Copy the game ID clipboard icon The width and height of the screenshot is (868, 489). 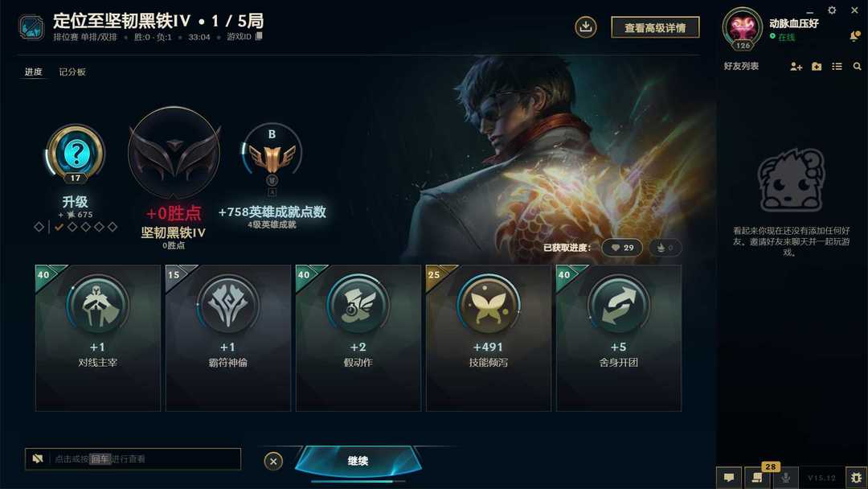click(259, 36)
